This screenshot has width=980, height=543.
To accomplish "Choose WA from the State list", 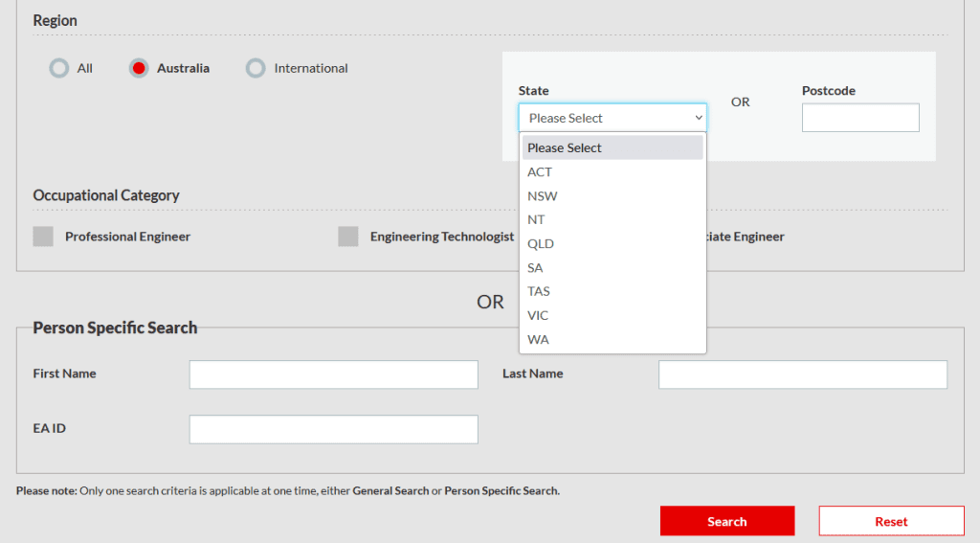I will coord(612,339).
